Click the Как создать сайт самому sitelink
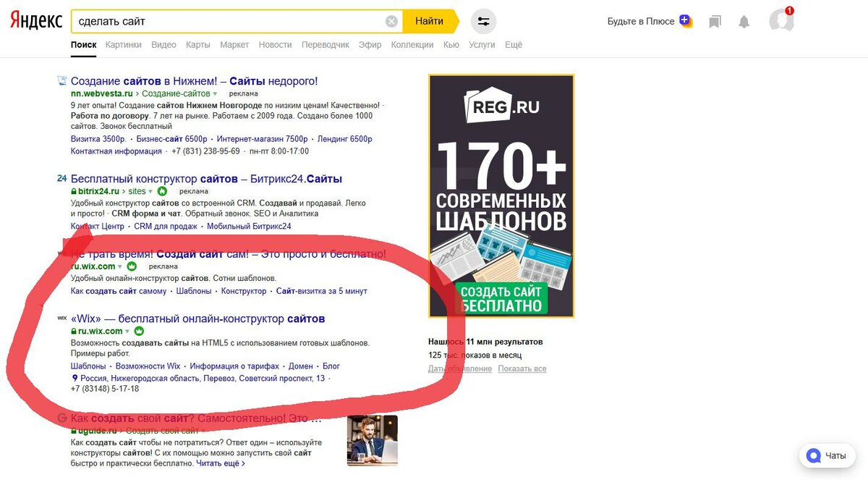Screen dimensions: 868x480 (x=119, y=291)
